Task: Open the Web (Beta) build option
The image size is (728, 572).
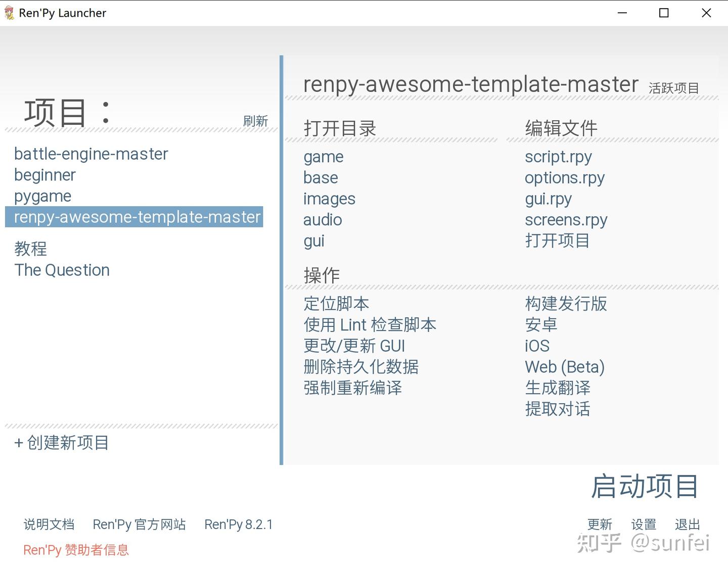Action: pyautogui.click(x=565, y=367)
